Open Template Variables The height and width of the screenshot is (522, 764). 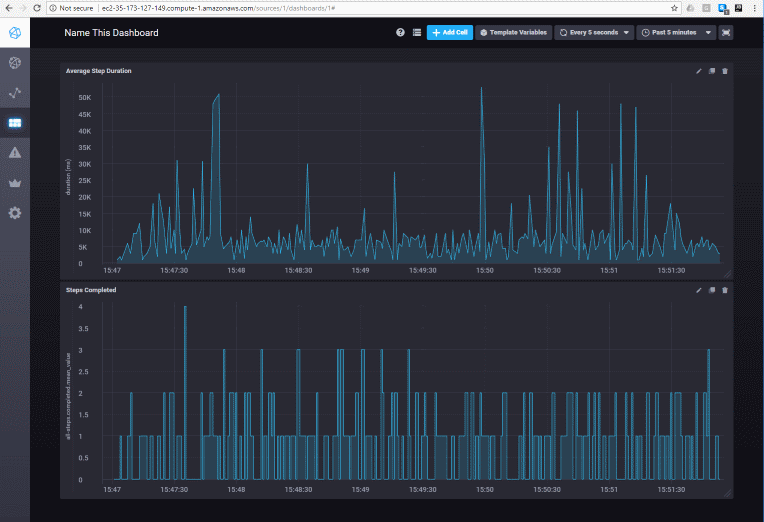click(x=514, y=33)
